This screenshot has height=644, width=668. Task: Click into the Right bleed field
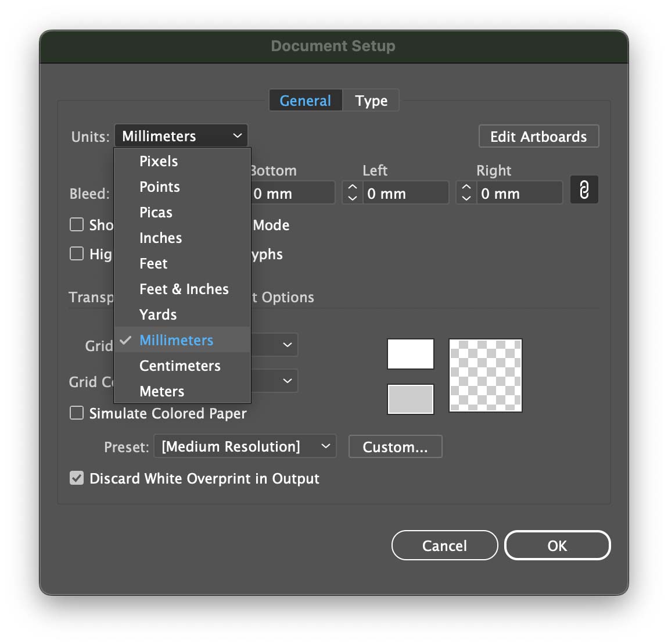(518, 194)
